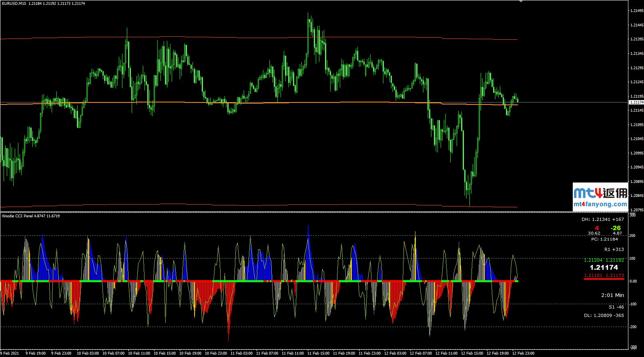
Task: Click the 1.21495 level on price scale
Action: pos(636,11)
